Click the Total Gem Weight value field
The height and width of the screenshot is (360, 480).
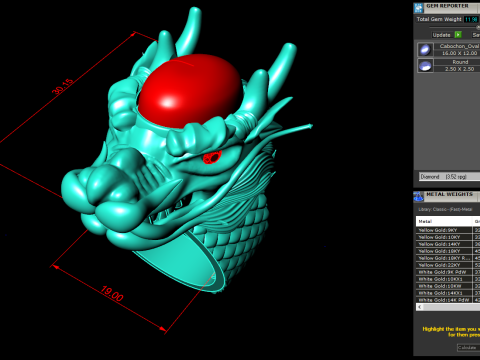471,19
